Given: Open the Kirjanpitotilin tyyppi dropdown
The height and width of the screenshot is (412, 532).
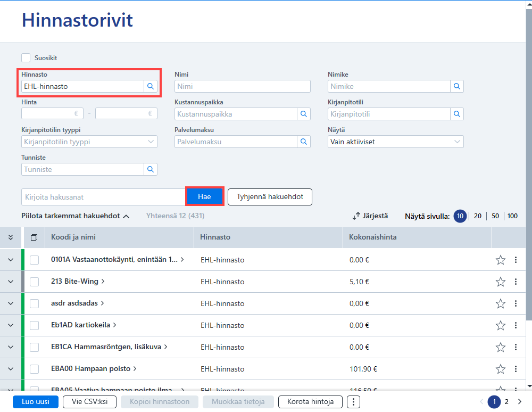Looking at the screenshot, I should [89, 142].
